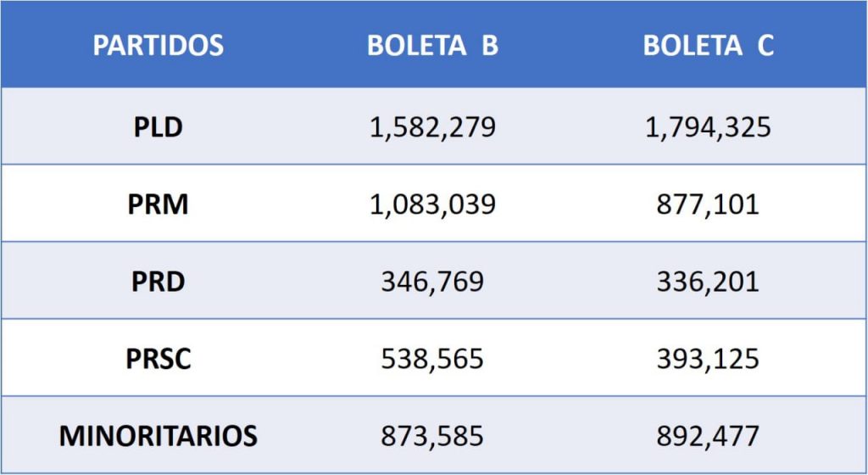Select the 346,769 value for PRD
Screen dimensions: 868x475
point(432,282)
